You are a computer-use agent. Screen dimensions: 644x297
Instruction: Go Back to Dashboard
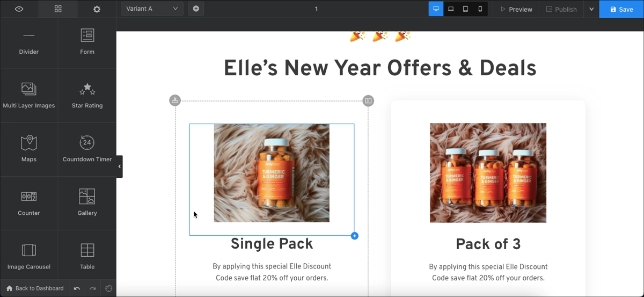coord(34,288)
